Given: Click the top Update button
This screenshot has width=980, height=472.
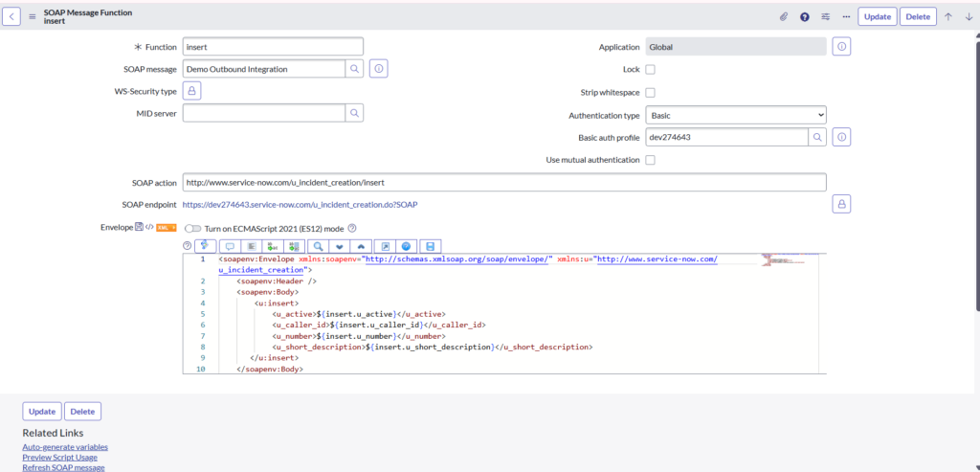Looking at the screenshot, I should (x=877, y=16).
